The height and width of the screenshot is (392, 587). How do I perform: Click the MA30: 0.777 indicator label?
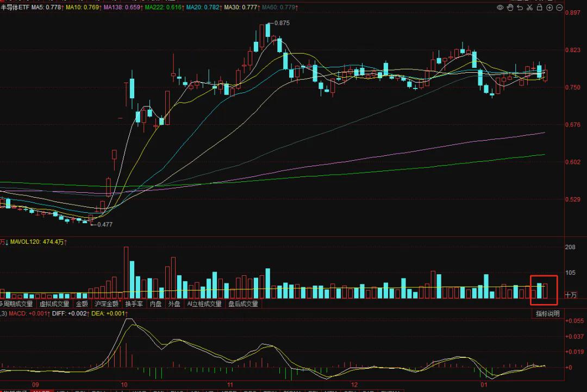pyautogui.click(x=242, y=7)
